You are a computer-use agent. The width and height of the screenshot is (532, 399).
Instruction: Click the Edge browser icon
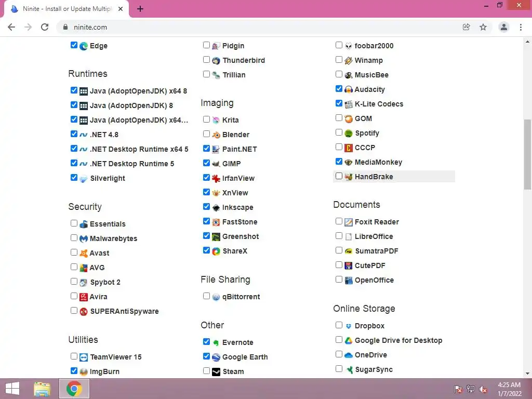click(x=84, y=46)
